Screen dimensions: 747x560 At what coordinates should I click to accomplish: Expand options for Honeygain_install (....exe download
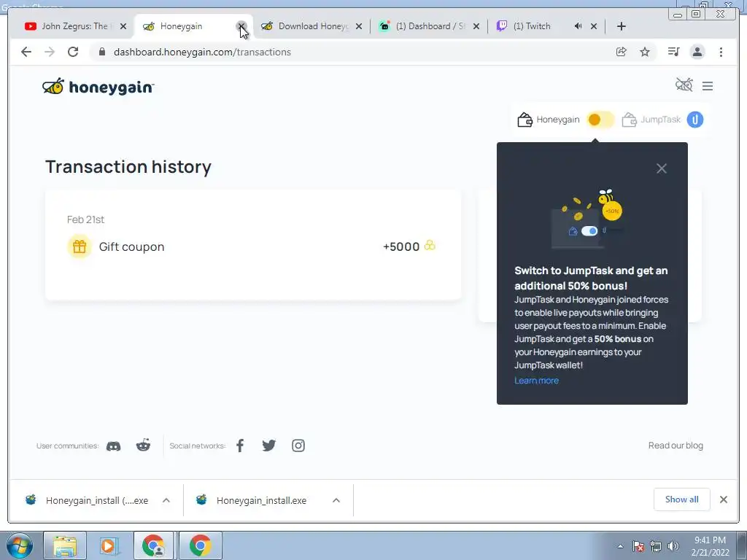[166, 500]
